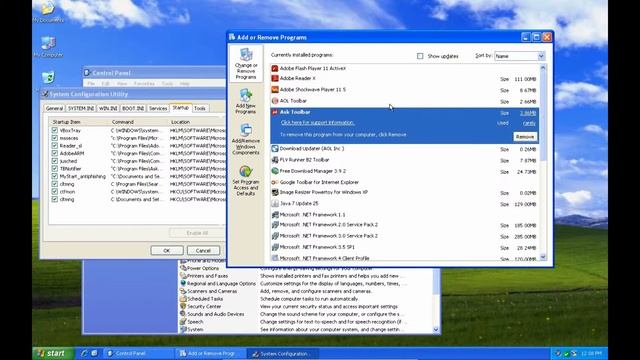This screenshot has height=360, width=640.
Task: Click Adobe Shockwave Player 11.5 icon
Action: tap(275, 89)
